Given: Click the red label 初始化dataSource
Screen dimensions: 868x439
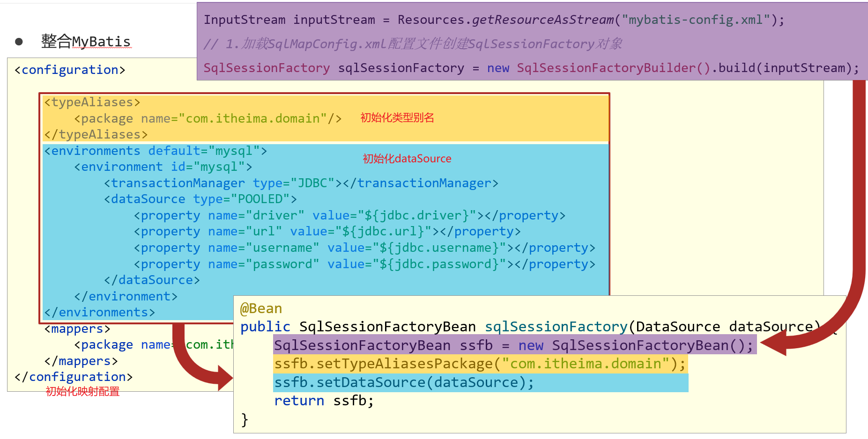Looking at the screenshot, I should point(407,159).
